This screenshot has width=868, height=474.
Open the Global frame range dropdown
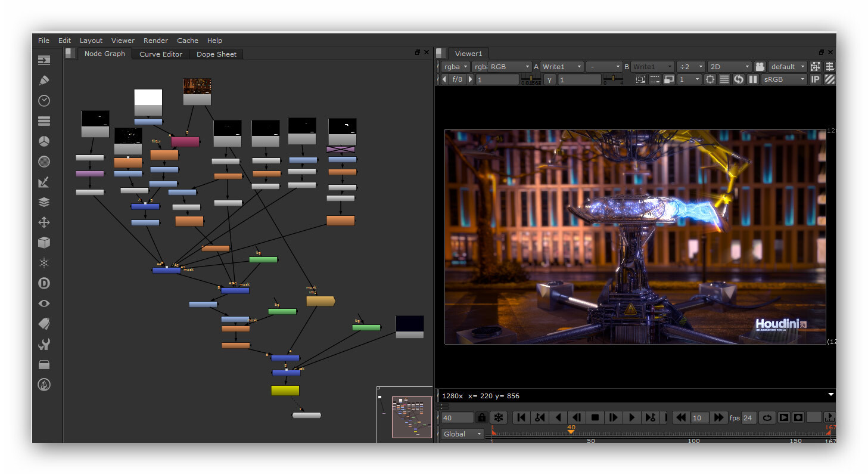tap(462, 434)
